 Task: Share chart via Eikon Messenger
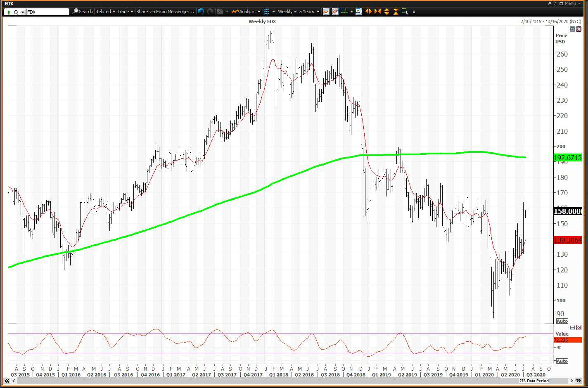[x=165, y=12]
